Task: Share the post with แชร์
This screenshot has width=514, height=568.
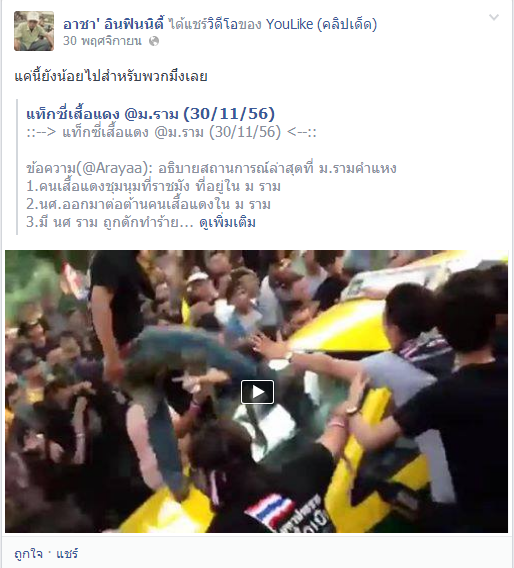Action: [x=67, y=554]
